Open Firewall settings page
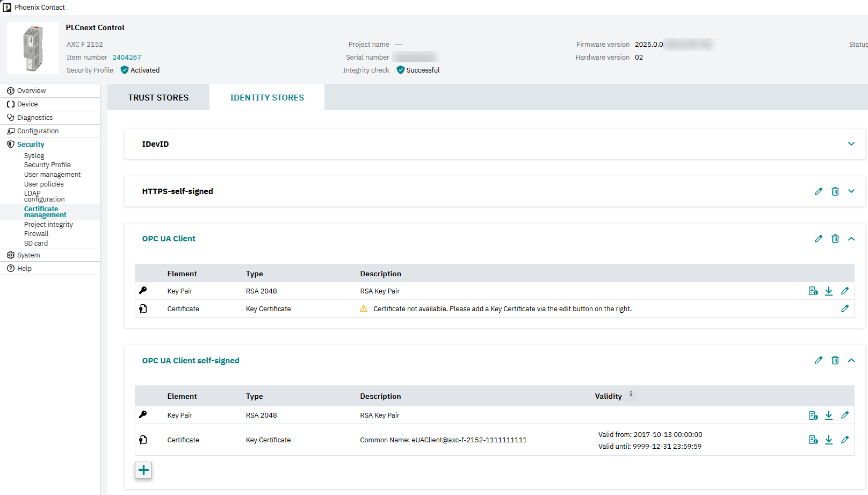This screenshot has height=495, width=868. [36, 234]
